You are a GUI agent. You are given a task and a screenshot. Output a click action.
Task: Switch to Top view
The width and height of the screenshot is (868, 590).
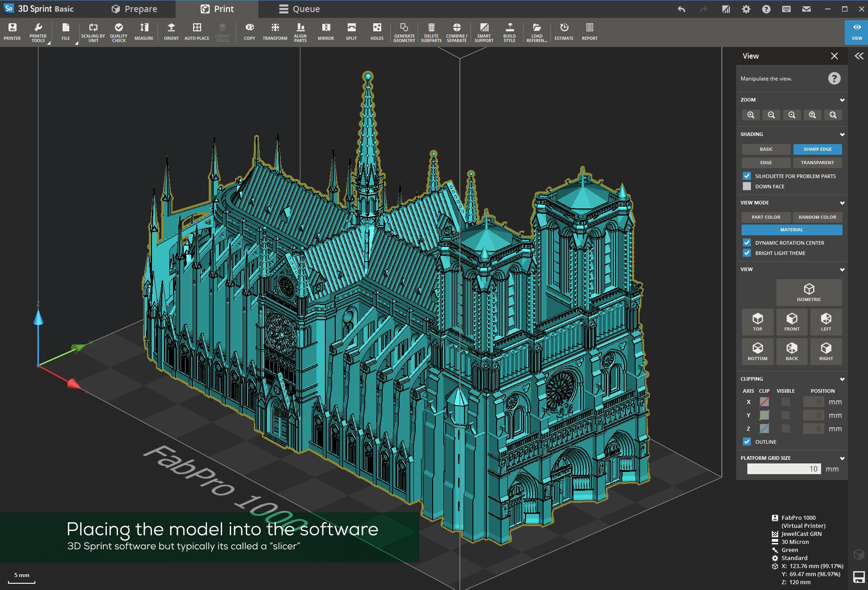(x=758, y=322)
